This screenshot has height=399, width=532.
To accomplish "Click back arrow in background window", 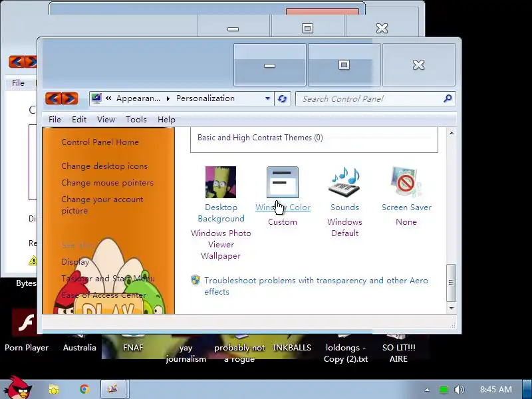I will pyautogui.click(x=16, y=62).
